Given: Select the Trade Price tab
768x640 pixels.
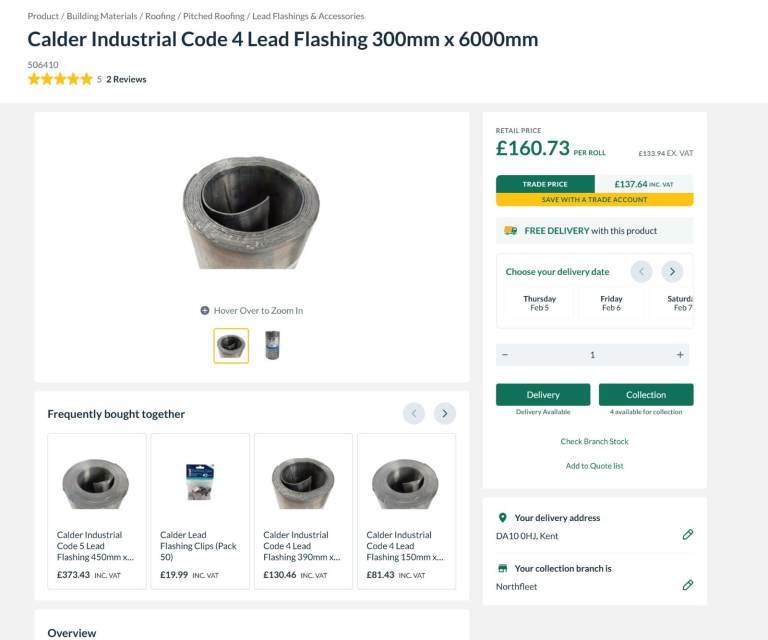Looking at the screenshot, I should pyautogui.click(x=545, y=184).
